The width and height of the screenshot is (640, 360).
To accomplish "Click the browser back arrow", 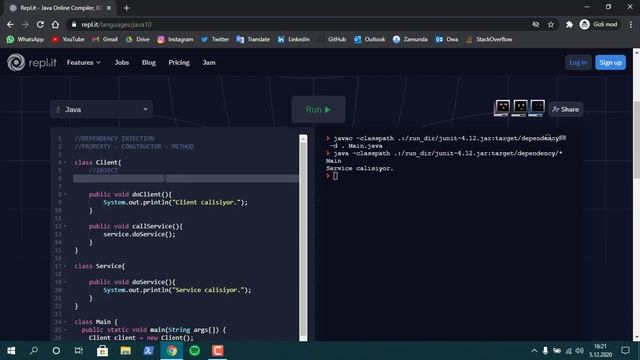I will pos(10,24).
